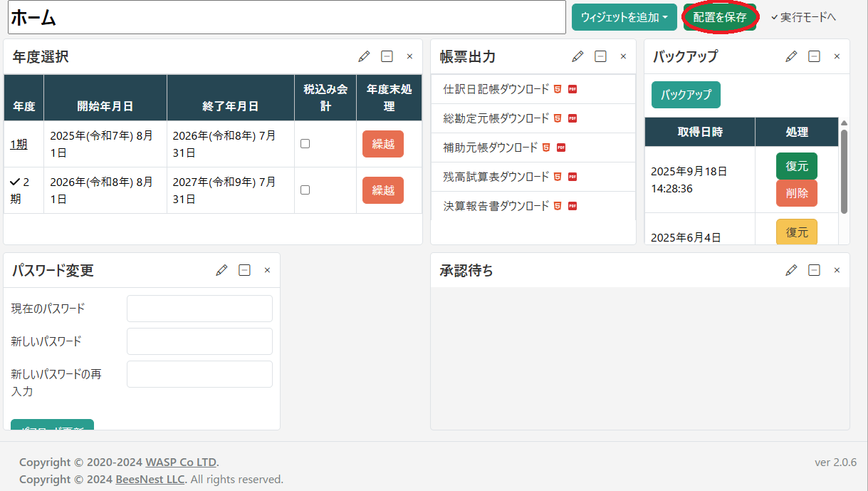Screen dimensions: 868x491
Task: Open the ウィジェットを追加 dropdown
Action: coord(624,17)
